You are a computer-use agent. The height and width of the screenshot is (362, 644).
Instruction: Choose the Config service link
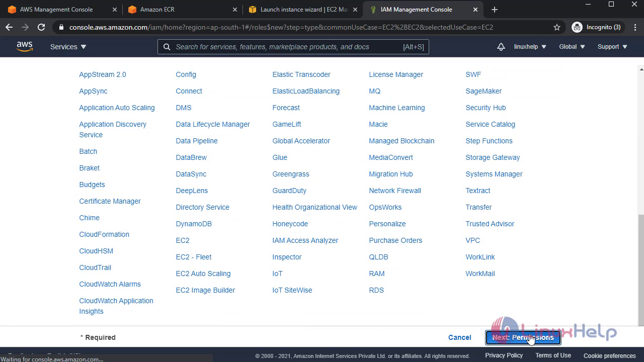(186, 74)
